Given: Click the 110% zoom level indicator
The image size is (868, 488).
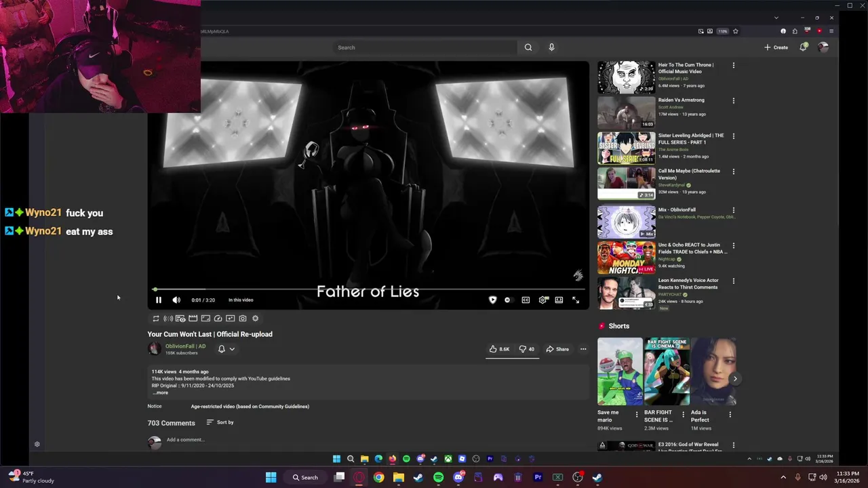Looking at the screenshot, I should [722, 31].
